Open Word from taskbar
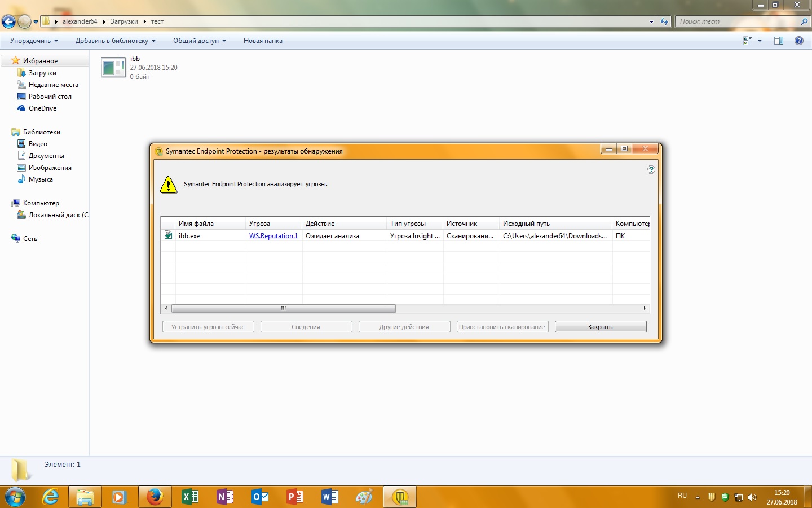 [x=330, y=497]
